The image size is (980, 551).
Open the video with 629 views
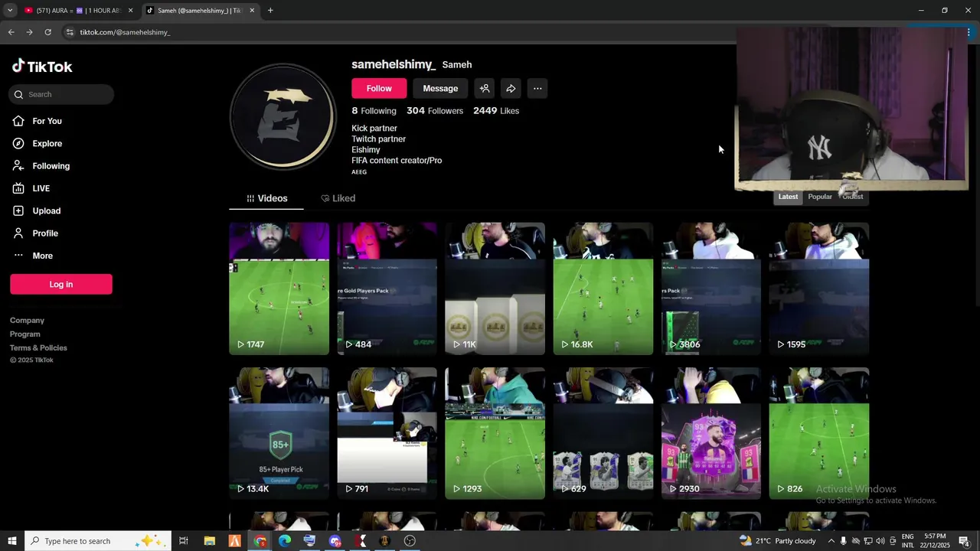point(603,433)
